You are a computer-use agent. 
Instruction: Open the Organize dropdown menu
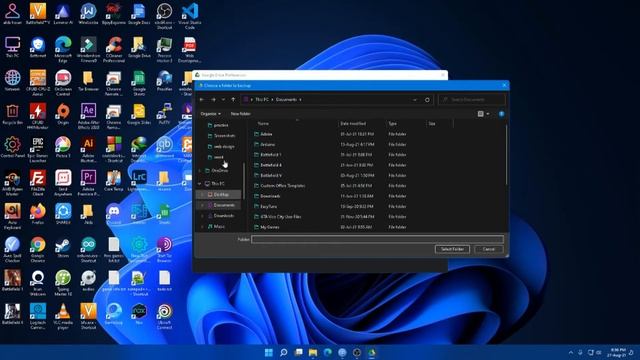[211, 114]
